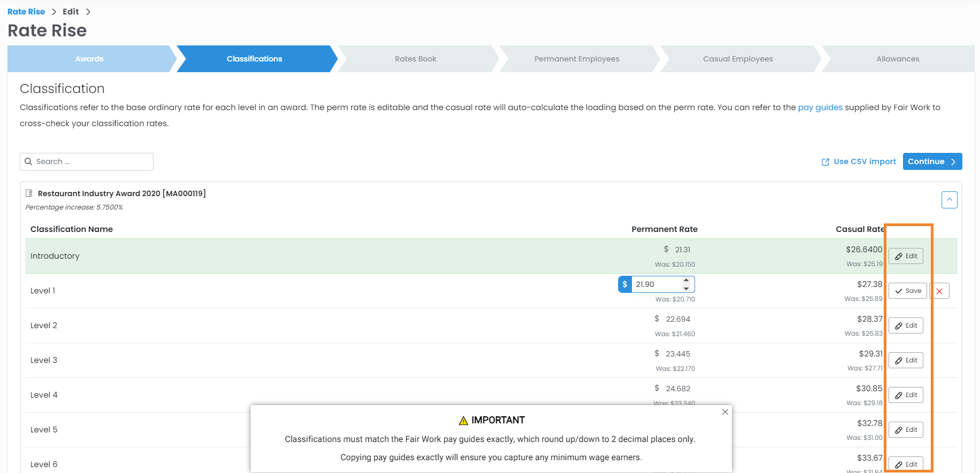Click the red X cancel icon for Level 1
The width and height of the screenshot is (980, 473).
tap(939, 291)
